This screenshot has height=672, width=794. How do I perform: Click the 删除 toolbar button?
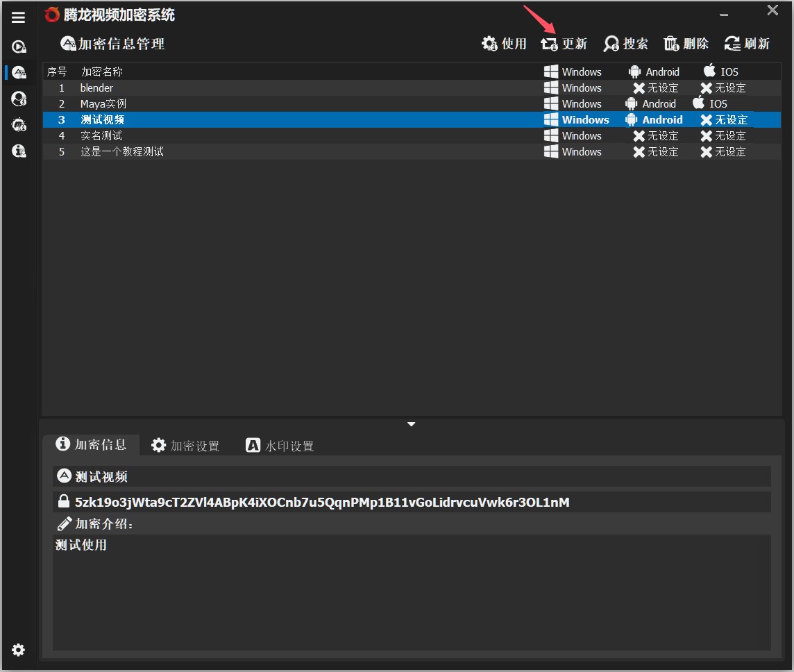coord(686,44)
